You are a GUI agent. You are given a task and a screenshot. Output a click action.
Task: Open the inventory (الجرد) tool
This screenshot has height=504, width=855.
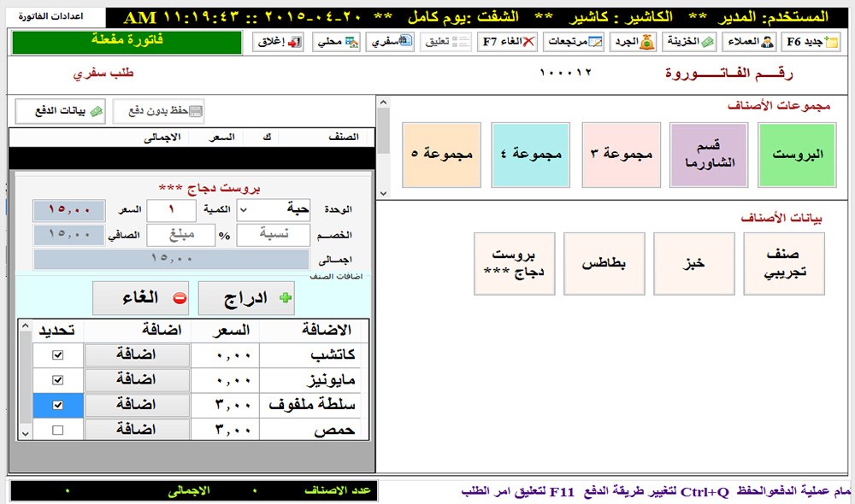(632, 42)
